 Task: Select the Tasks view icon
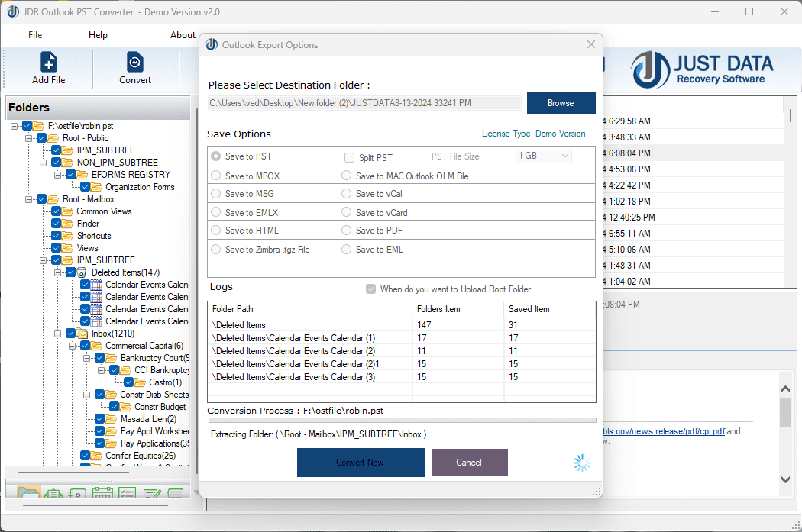pyautogui.click(x=127, y=493)
